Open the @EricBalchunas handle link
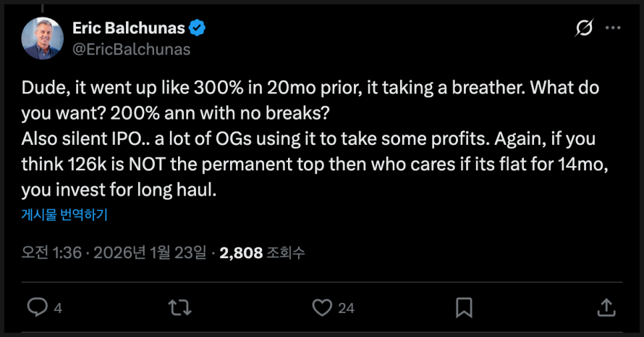644x337 pixels. (131, 49)
